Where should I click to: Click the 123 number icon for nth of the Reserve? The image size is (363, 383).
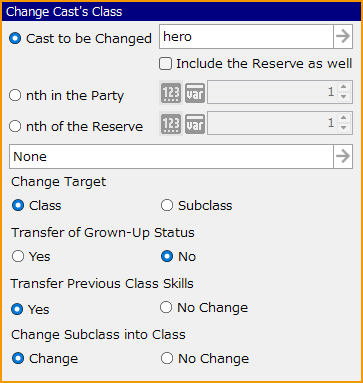coord(171,124)
